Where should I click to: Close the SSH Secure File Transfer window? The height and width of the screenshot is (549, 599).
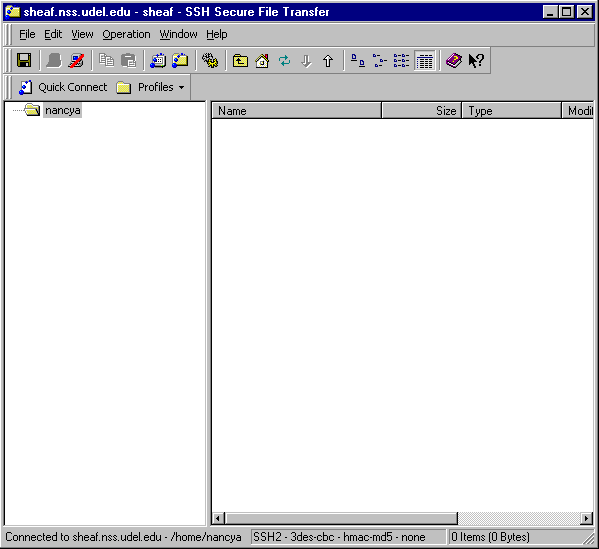coord(585,12)
